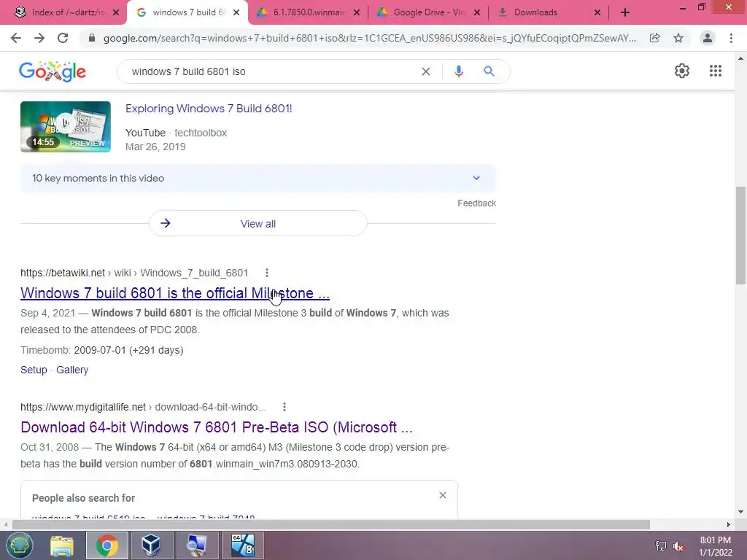The image size is (747, 560).
Task: Open Gallery sitelink under betawiki
Action: pos(72,370)
